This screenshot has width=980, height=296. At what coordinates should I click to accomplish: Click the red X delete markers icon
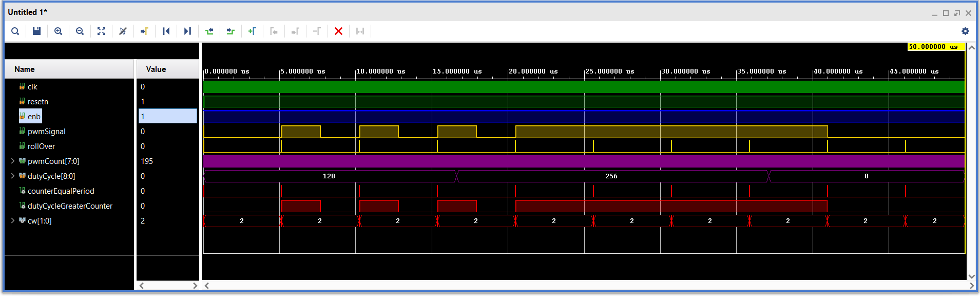tap(338, 31)
